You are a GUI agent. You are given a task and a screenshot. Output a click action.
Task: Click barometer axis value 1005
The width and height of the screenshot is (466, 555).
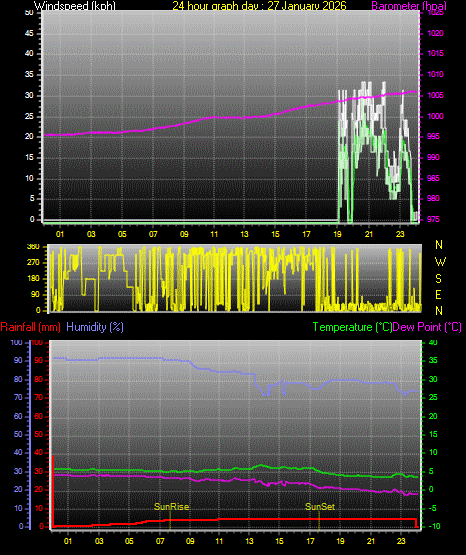click(436, 95)
